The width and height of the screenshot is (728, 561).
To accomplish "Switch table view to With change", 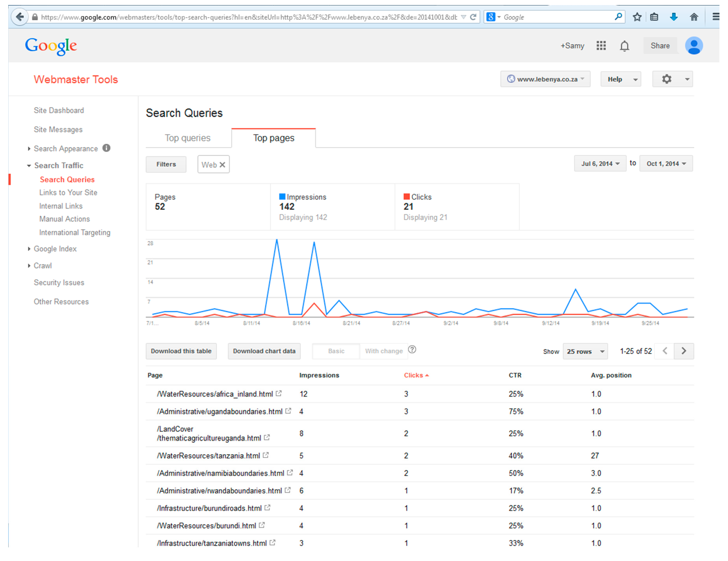I will pyautogui.click(x=384, y=351).
